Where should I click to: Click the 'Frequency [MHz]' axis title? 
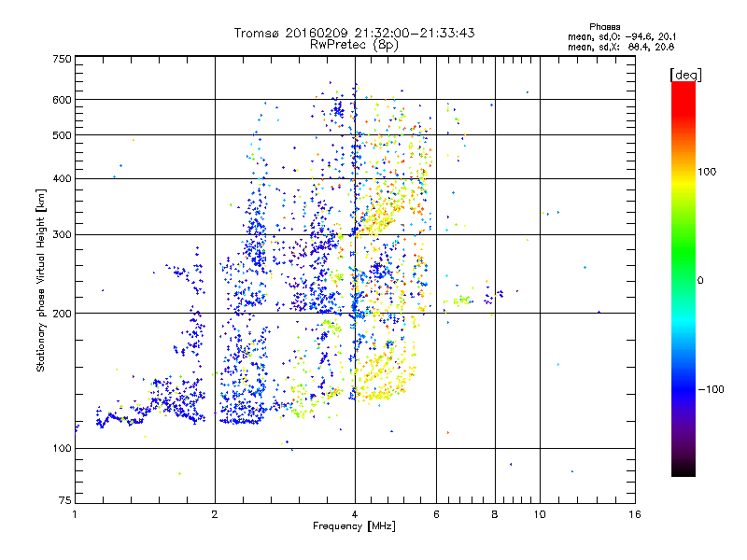[354, 526]
